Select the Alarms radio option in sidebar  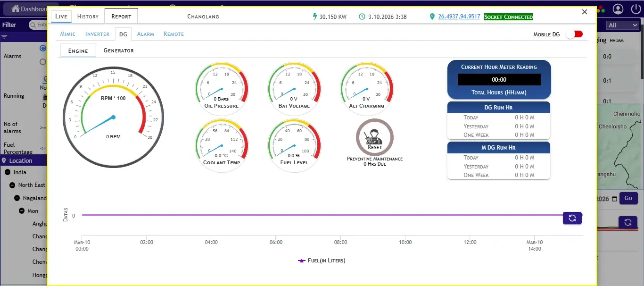coord(43,48)
